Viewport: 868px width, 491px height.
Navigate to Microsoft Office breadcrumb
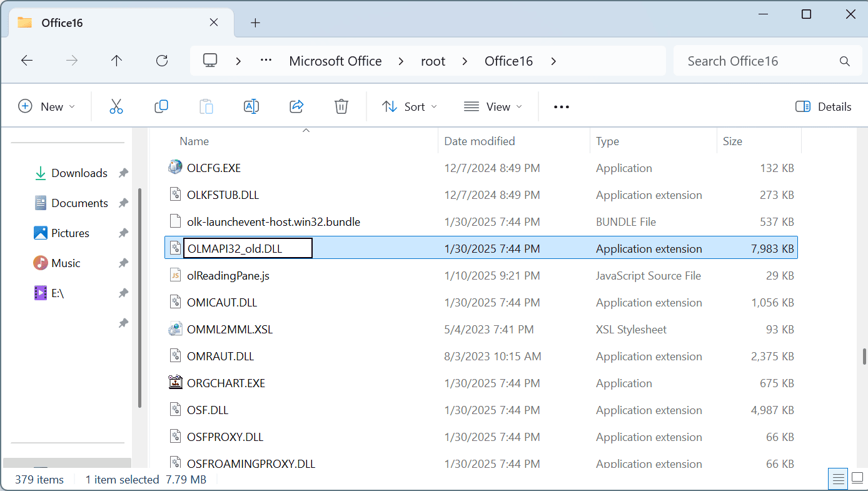click(x=335, y=61)
